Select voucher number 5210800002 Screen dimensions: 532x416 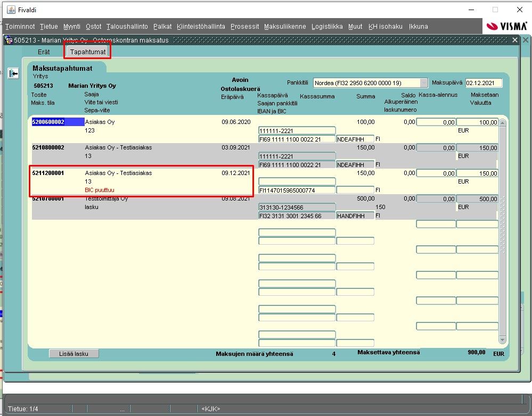pos(48,147)
